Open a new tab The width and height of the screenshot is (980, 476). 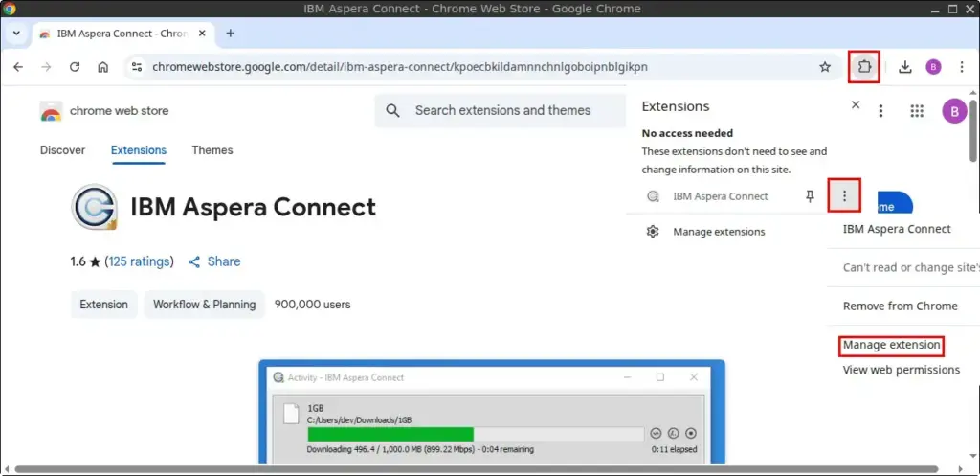pyautogui.click(x=230, y=34)
